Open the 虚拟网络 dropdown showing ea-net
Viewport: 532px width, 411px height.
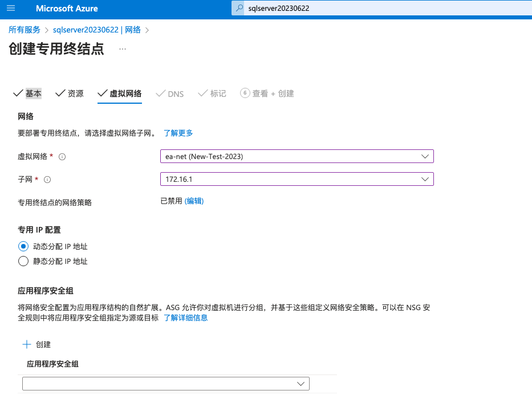pos(297,156)
